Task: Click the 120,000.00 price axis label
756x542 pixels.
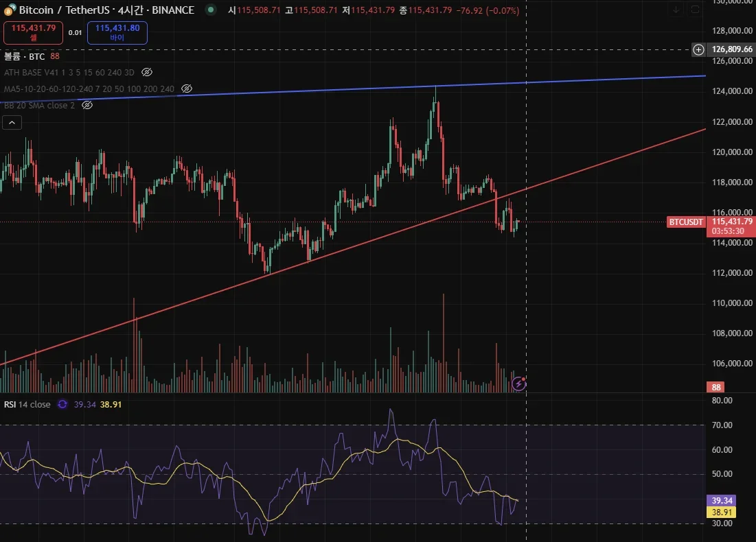Action: click(732, 152)
